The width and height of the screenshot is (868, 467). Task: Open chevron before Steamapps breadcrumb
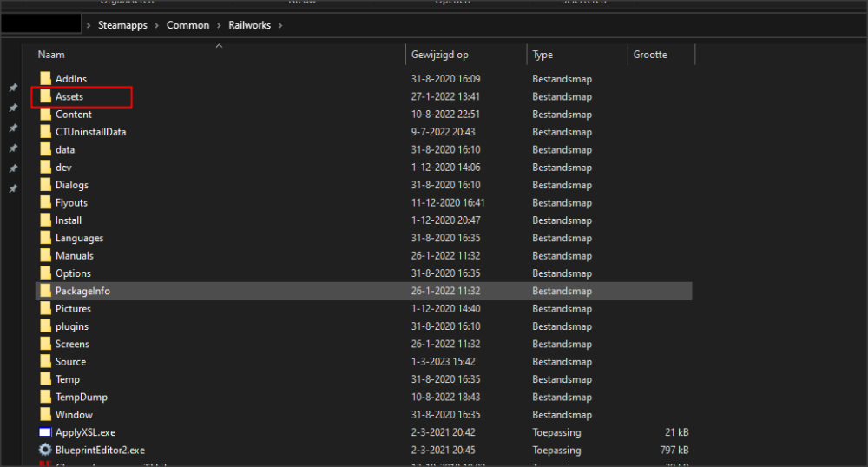(89, 25)
